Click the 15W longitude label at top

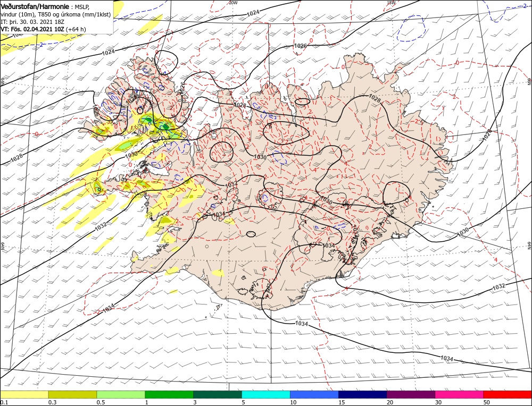[x=391, y=2]
